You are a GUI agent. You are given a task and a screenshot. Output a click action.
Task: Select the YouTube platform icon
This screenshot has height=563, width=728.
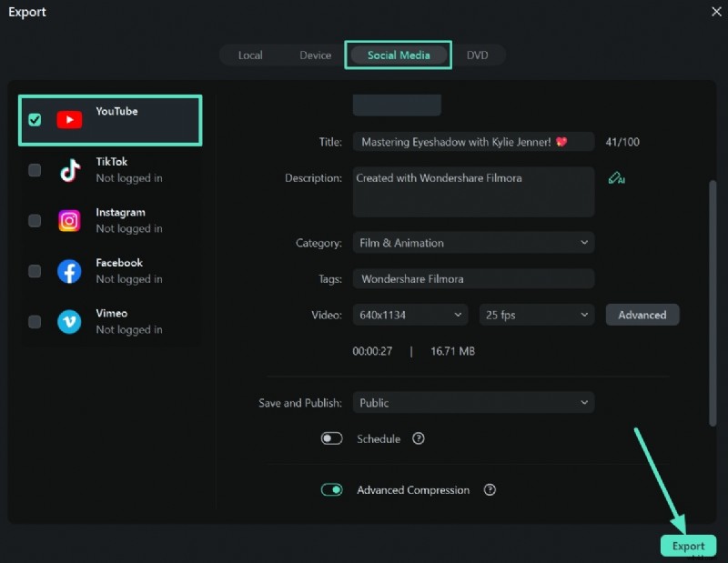click(70, 118)
